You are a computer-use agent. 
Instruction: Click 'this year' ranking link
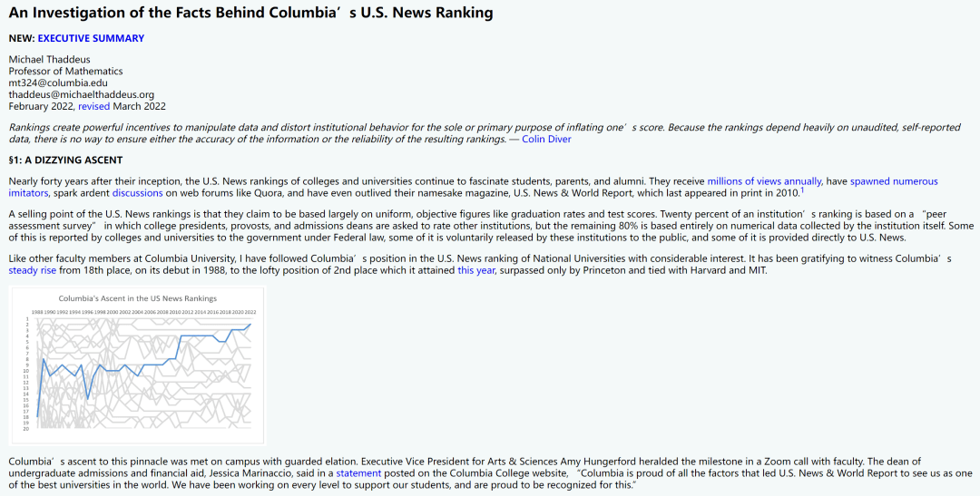pos(475,270)
